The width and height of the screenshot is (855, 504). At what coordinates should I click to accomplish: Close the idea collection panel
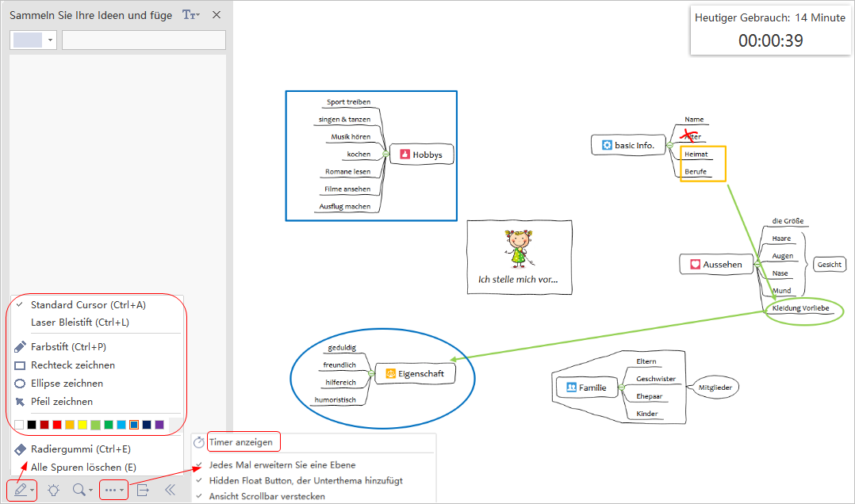coord(217,15)
